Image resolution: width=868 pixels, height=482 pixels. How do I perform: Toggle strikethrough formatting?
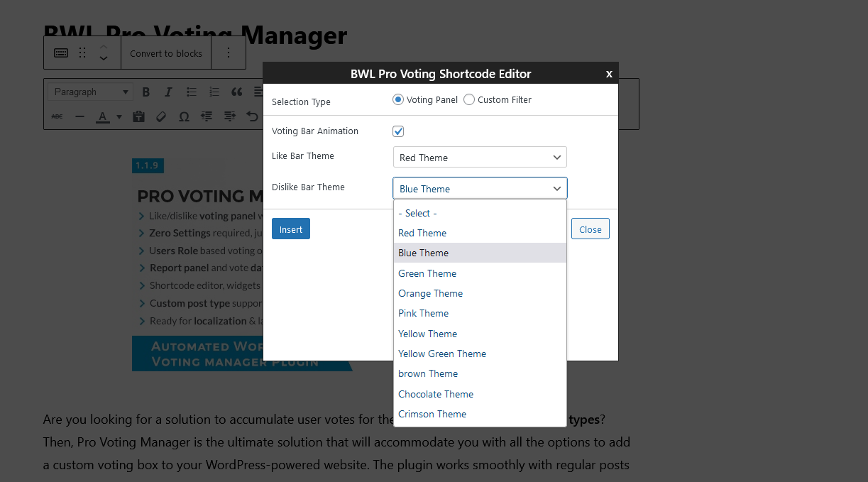[x=57, y=116]
